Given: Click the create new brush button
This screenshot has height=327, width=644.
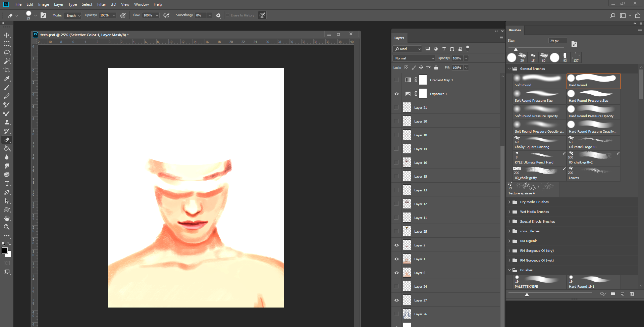Looking at the screenshot, I should tap(623, 294).
